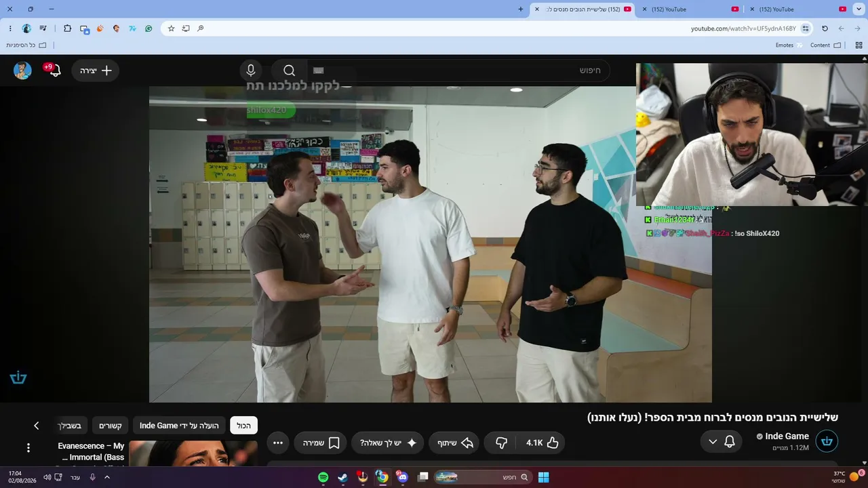The image size is (868, 488).
Task: Select the 'בשבילך' filter chip
Action: tap(69, 426)
